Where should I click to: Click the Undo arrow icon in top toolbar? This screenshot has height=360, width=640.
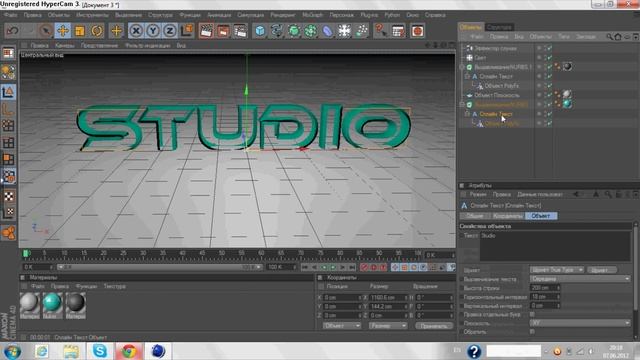click(13, 31)
